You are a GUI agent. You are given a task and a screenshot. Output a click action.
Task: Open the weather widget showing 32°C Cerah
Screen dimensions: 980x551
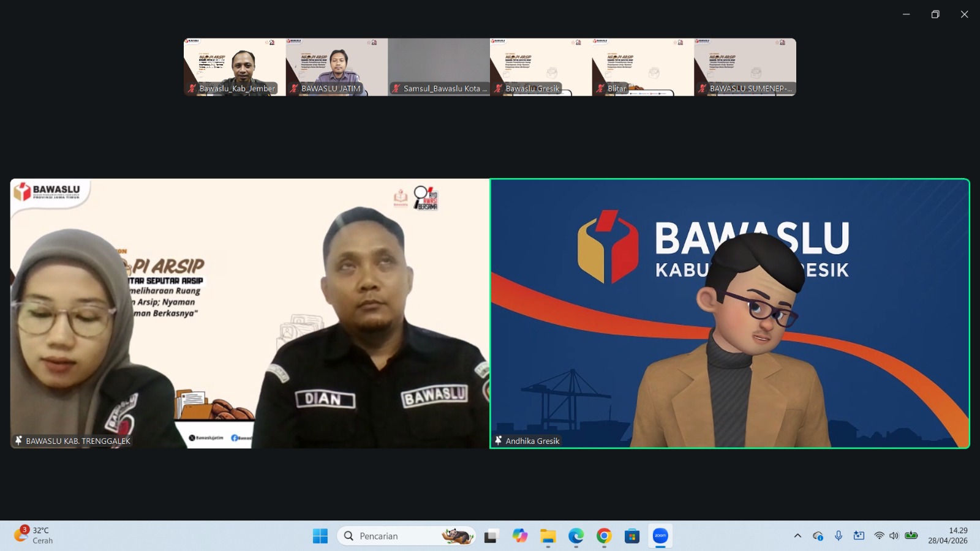tap(34, 536)
